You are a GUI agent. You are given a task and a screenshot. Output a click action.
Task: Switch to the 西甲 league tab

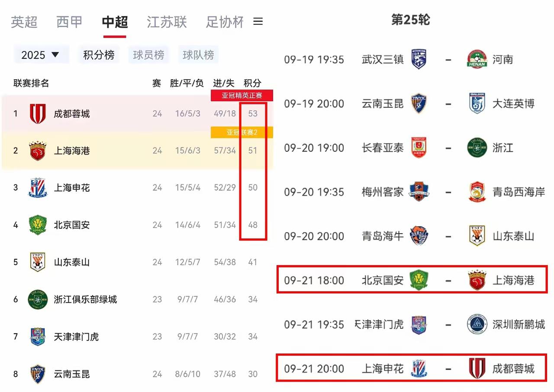coord(69,22)
